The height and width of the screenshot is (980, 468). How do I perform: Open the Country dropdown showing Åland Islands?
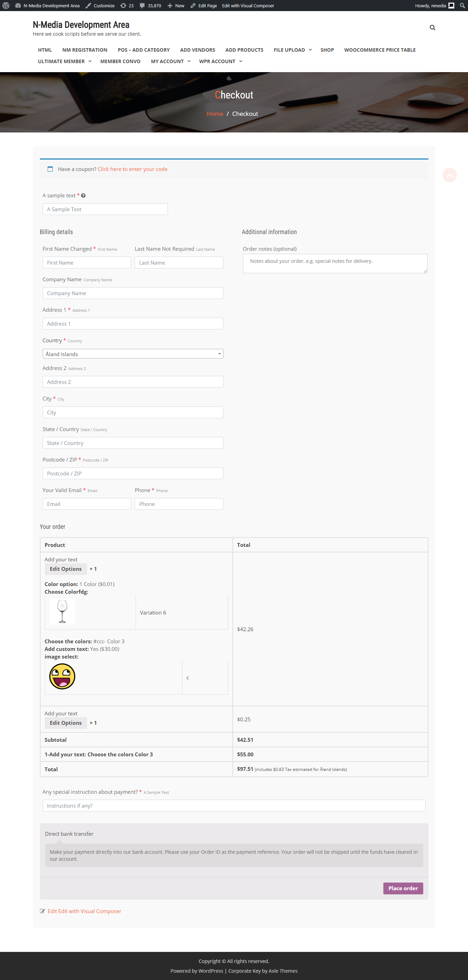point(133,354)
